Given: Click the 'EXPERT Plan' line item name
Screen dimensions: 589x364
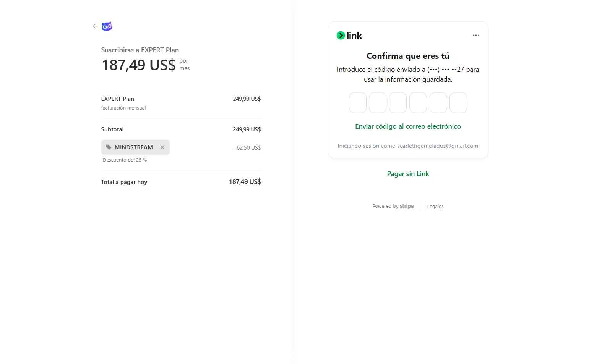Looking at the screenshot, I should pos(118,99).
